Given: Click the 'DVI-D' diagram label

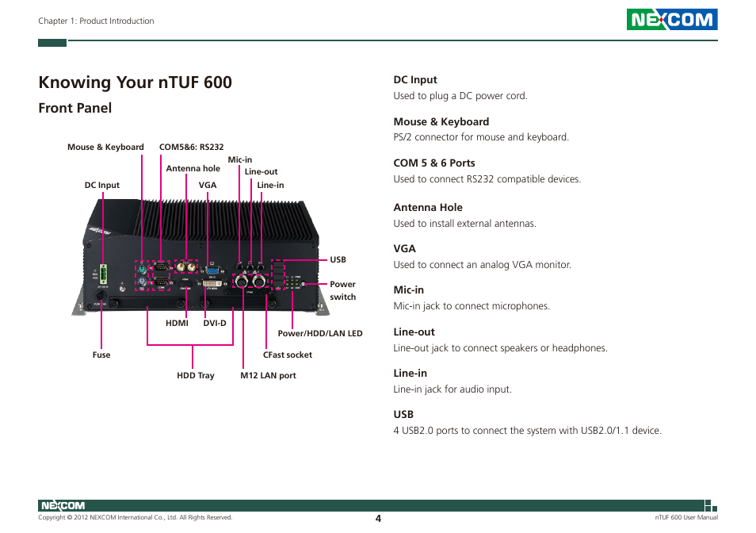Looking at the screenshot, I should click(215, 323).
